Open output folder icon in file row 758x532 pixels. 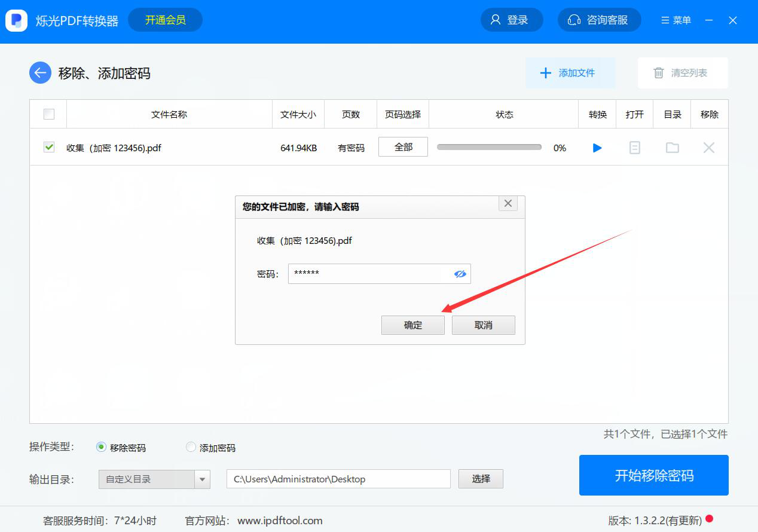coord(673,148)
